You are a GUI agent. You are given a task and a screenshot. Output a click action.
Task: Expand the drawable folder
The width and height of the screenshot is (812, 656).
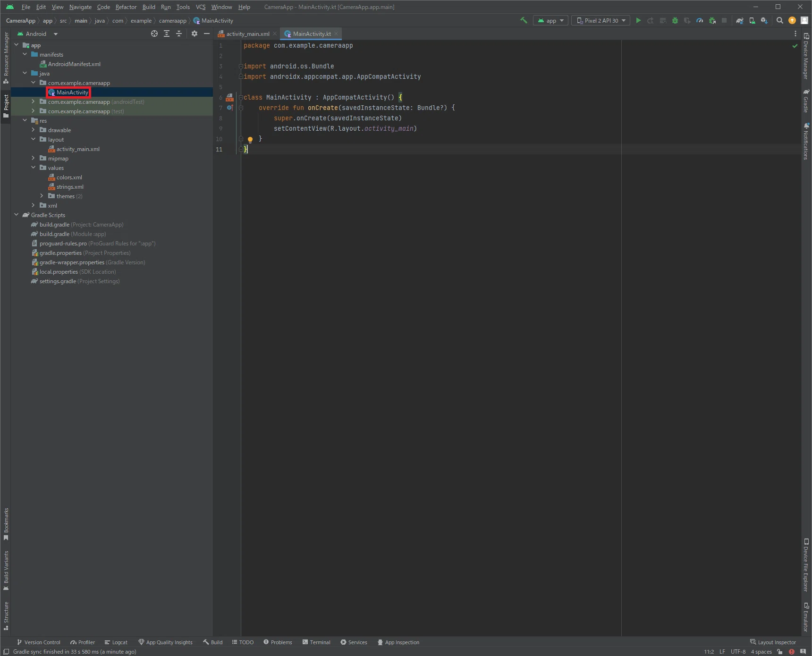tap(33, 130)
